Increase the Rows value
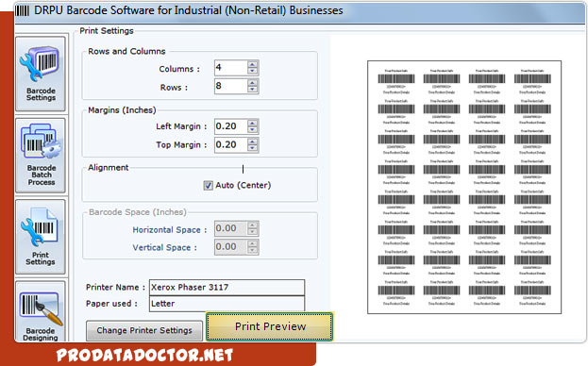The height and width of the screenshot is (366, 588). [x=253, y=83]
